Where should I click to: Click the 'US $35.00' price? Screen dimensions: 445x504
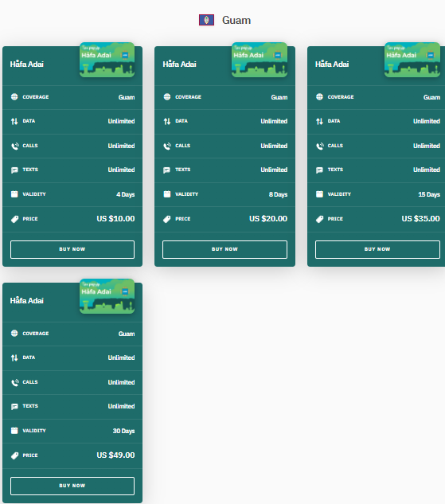(x=421, y=219)
